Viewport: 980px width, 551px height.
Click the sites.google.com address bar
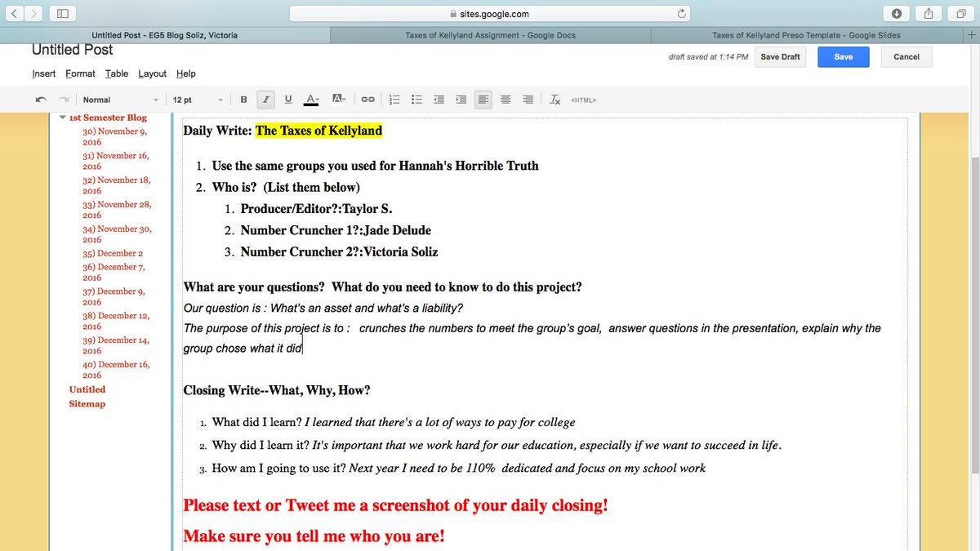(490, 14)
